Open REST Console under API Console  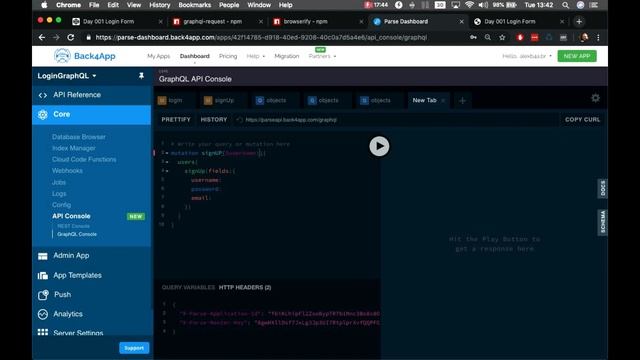click(73, 226)
